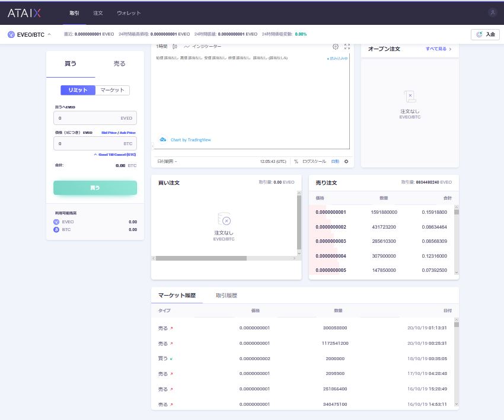Click the candlestick chart style icon
The image size is (504, 420).
[x=175, y=47]
